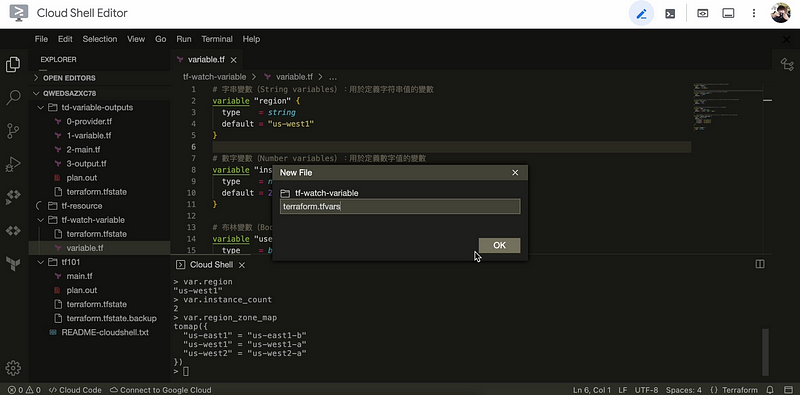Collapse the tf101 folder
This screenshot has width=800, height=395.
coord(99,262)
